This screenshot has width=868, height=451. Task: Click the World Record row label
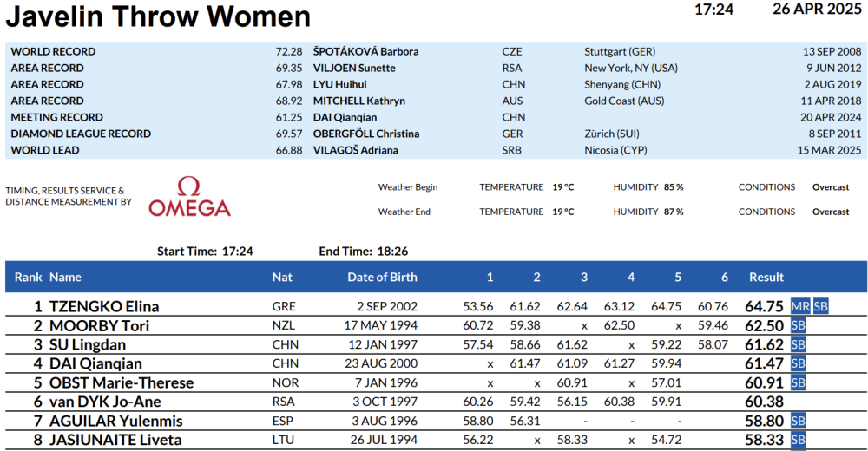click(x=53, y=51)
